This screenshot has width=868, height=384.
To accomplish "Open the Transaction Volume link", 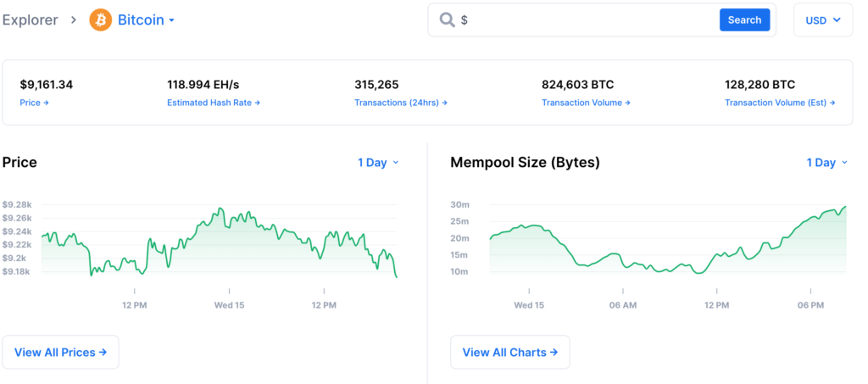I will [x=586, y=103].
